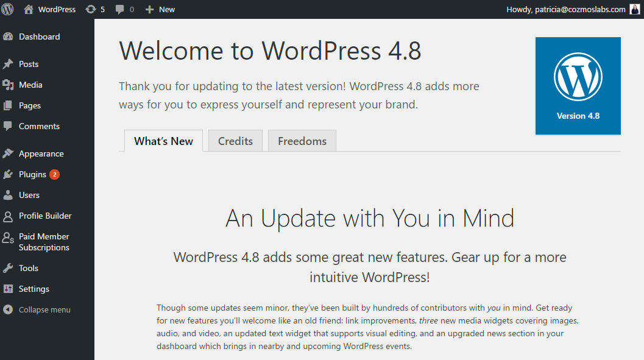Click the Plugins plug icon
Screen dimensions: 644x360
8,174
